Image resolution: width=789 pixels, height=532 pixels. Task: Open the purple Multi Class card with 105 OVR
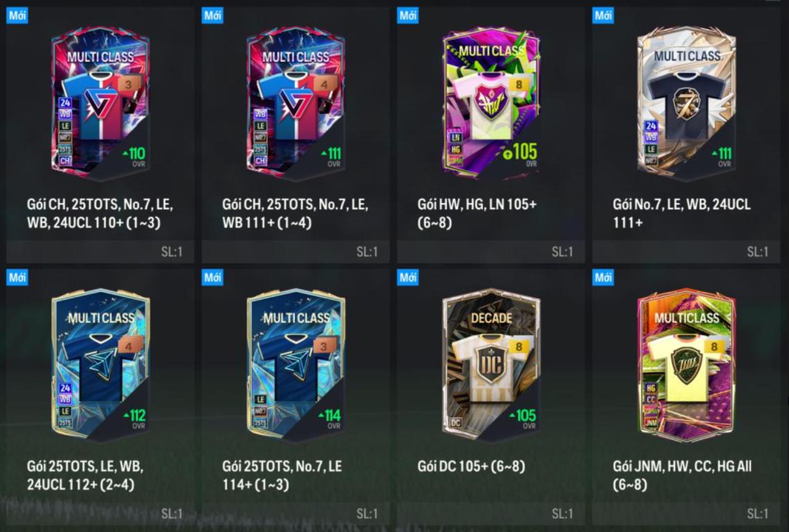pyautogui.click(x=490, y=103)
